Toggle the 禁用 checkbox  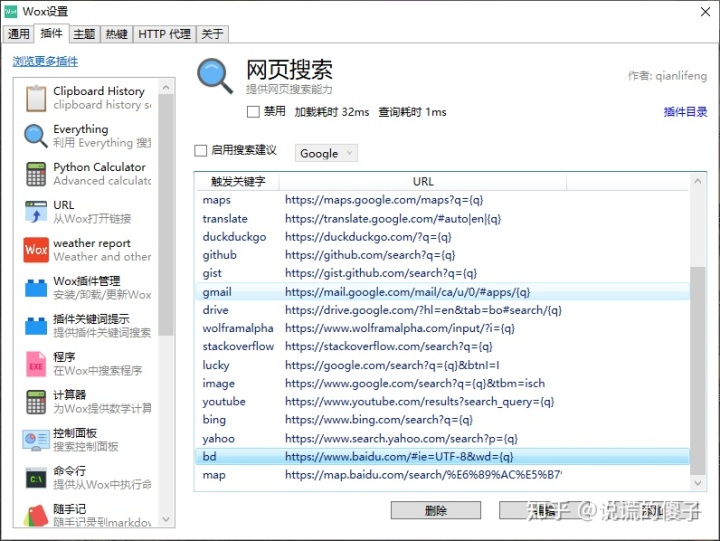(253, 112)
